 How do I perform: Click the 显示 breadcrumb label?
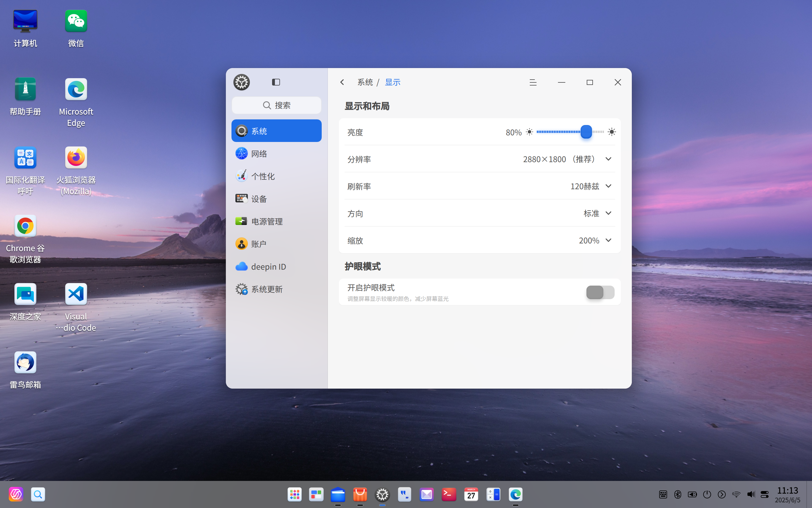(x=392, y=82)
